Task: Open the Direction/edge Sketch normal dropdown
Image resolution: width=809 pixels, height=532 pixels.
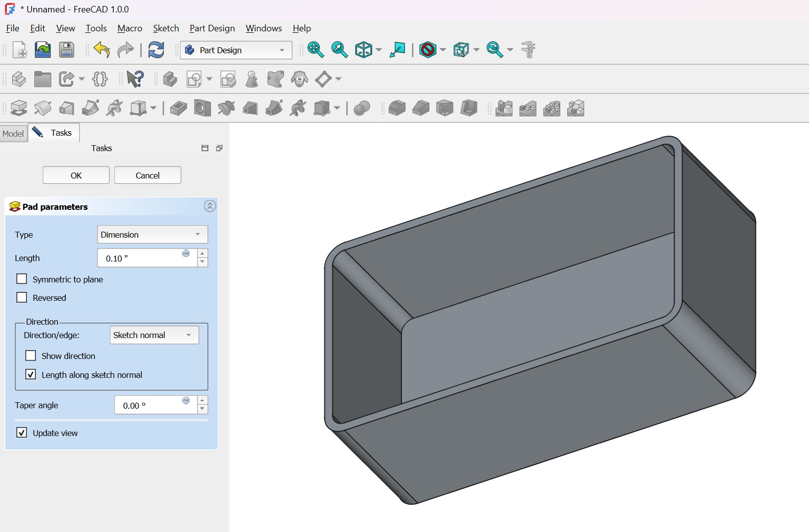Action: [x=154, y=335]
